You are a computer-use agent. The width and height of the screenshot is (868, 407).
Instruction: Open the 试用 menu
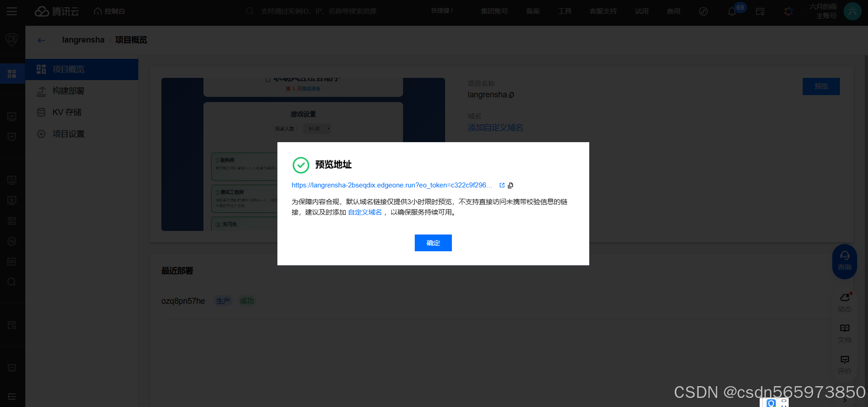click(x=641, y=11)
